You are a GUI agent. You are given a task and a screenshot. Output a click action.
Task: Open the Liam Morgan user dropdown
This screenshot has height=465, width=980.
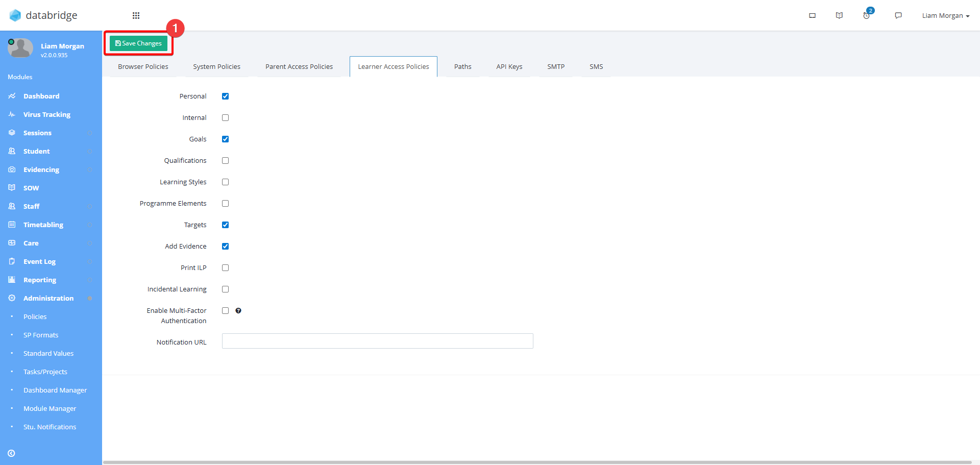click(945, 15)
